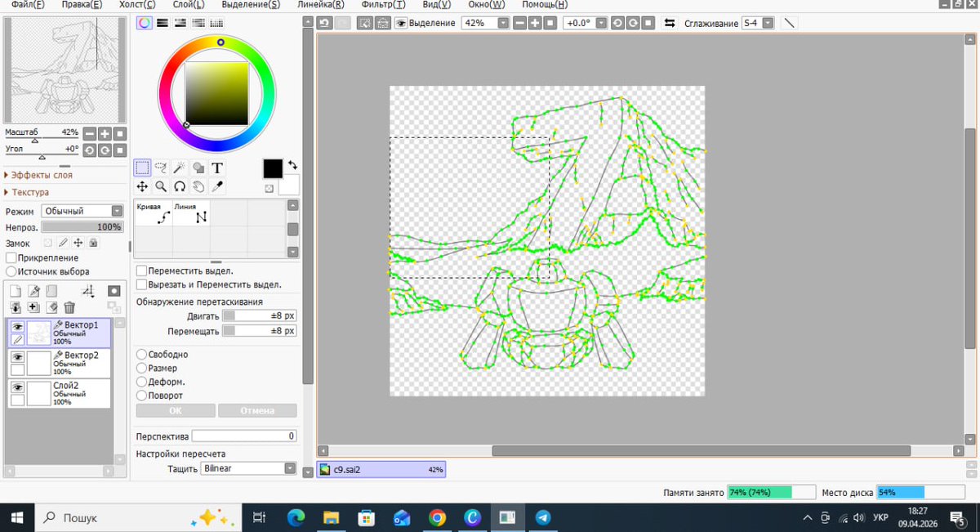The image size is (980, 532).
Task: Select the Zoom magnifier tool
Action: tap(161, 187)
